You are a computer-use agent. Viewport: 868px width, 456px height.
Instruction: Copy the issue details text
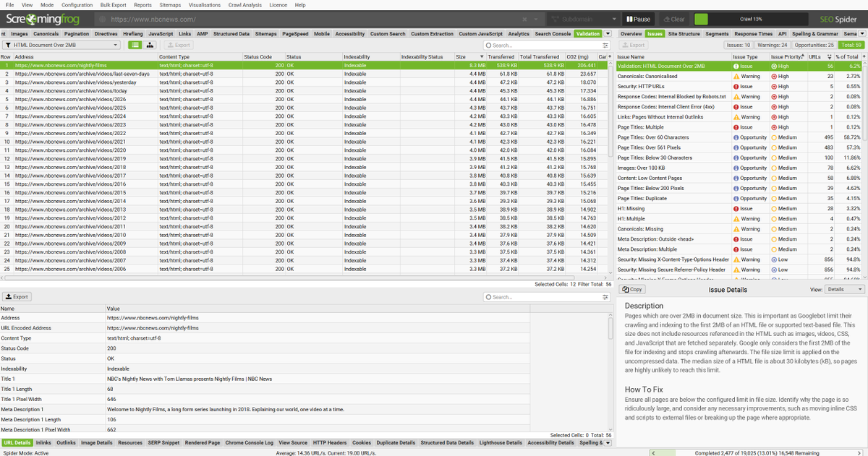point(632,289)
